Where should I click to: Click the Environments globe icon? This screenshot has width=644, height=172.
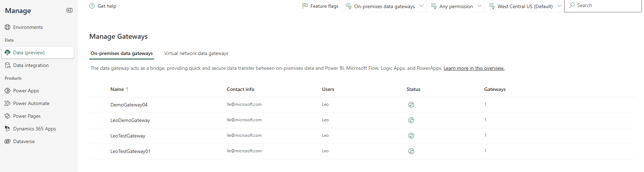(7, 27)
